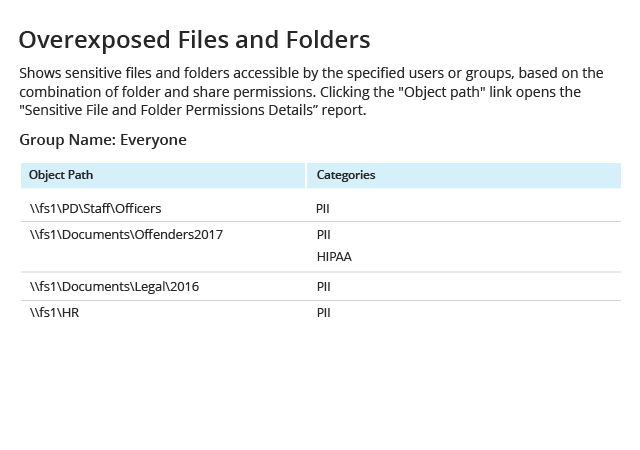
Task: Click the "Object path" phrase in description
Action: (x=442, y=92)
